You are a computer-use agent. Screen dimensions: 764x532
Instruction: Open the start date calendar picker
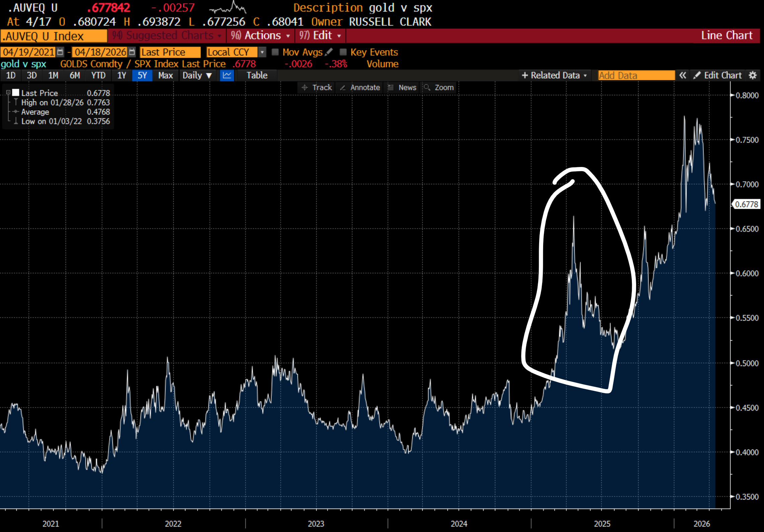coord(60,52)
